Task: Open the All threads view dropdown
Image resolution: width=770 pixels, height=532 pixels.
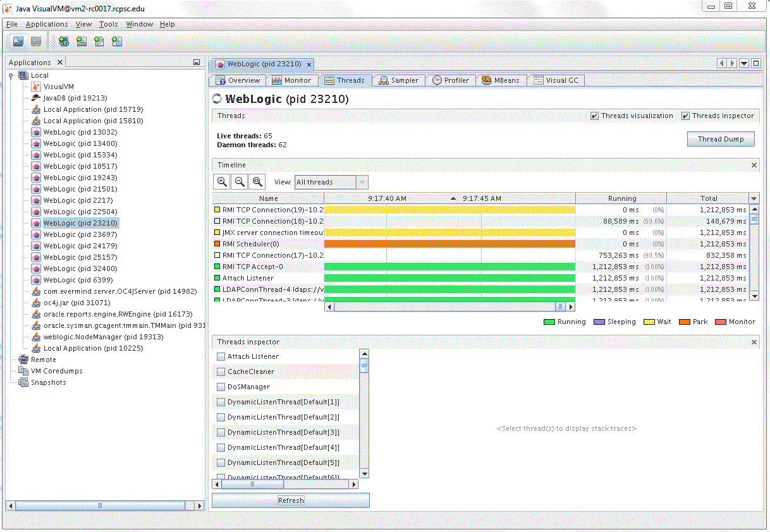Action: (x=362, y=182)
